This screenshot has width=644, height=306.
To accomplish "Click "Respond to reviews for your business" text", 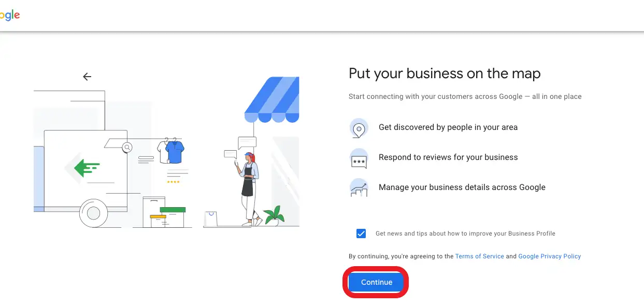I will click(x=448, y=157).
